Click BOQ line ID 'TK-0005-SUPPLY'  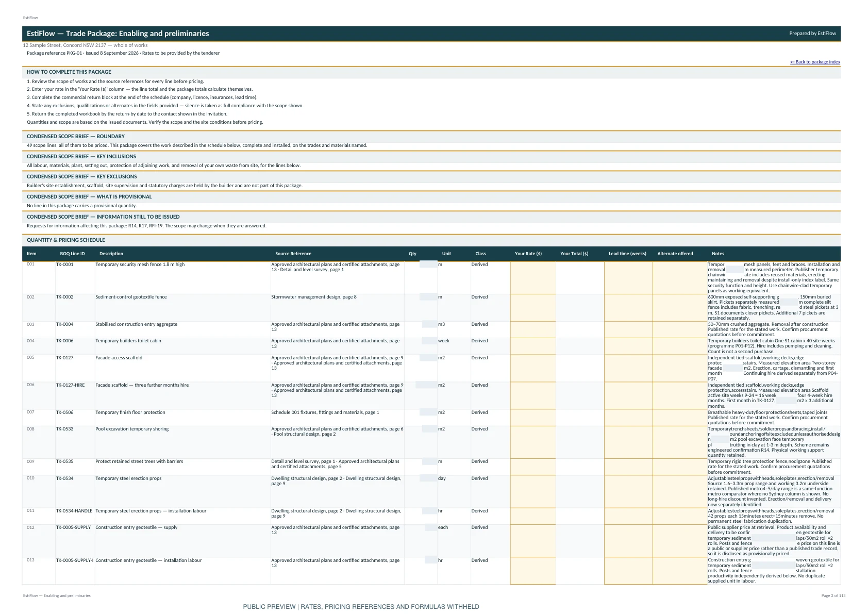coord(73,527)
